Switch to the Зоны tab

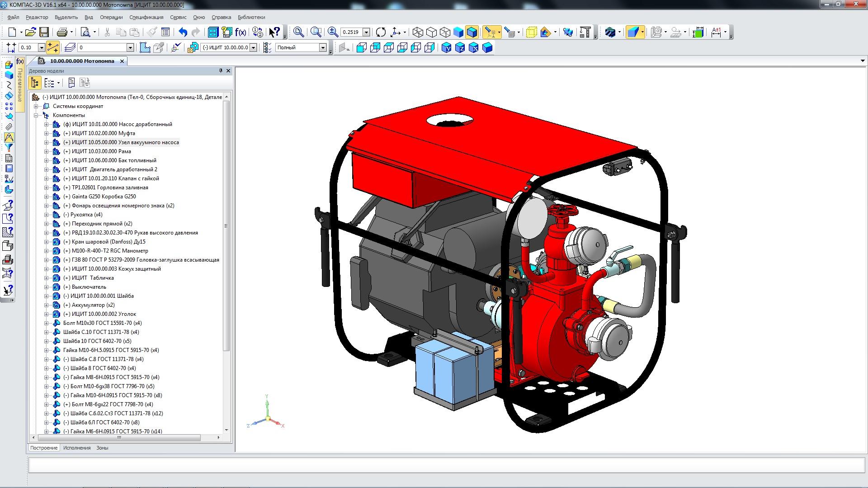point(102,448)
